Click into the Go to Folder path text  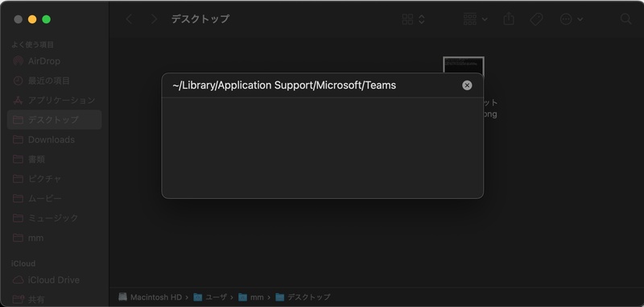(x=284, y=85)
